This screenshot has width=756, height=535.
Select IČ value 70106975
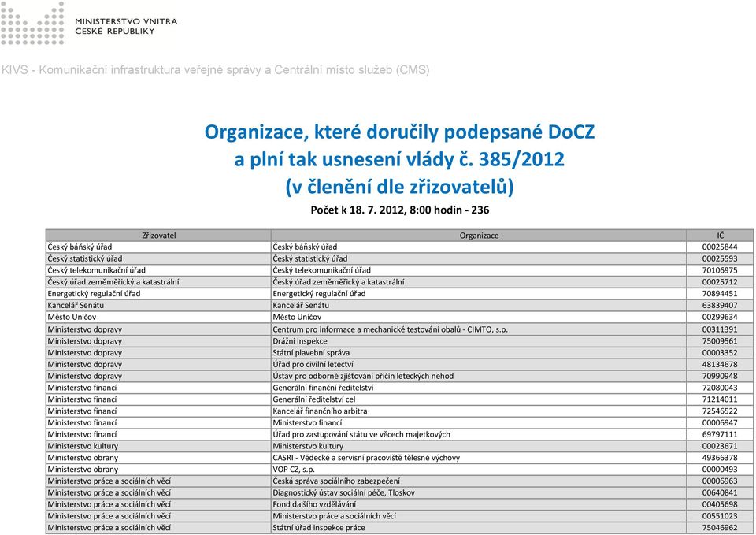[x=720, y=270]
